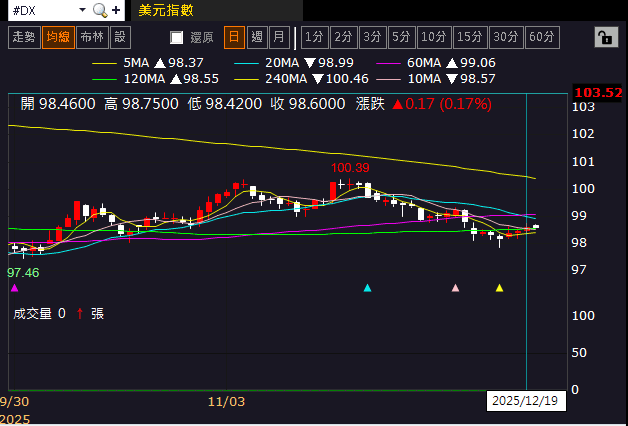Click the 成交量 0 volume label
Screen dimensions: 628x426
(39, 313)
